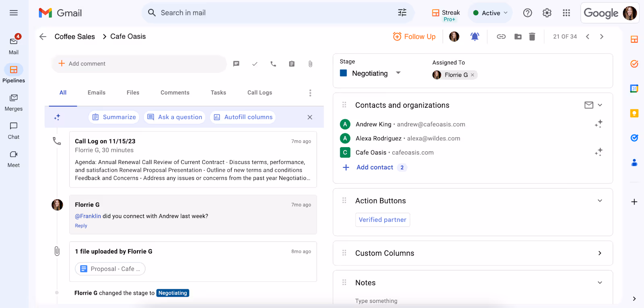Click the blue Negotiating stage color square
The height and width of the screenshot is (308, 644).
tap(343, 73)
